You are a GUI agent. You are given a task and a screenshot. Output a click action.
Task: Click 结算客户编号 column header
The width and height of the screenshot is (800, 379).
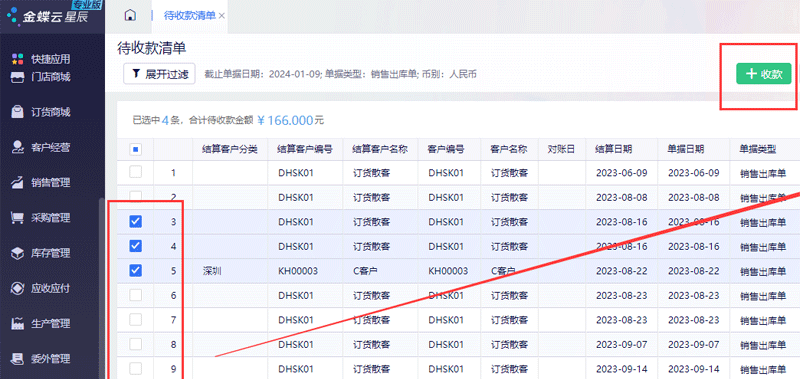305,149
